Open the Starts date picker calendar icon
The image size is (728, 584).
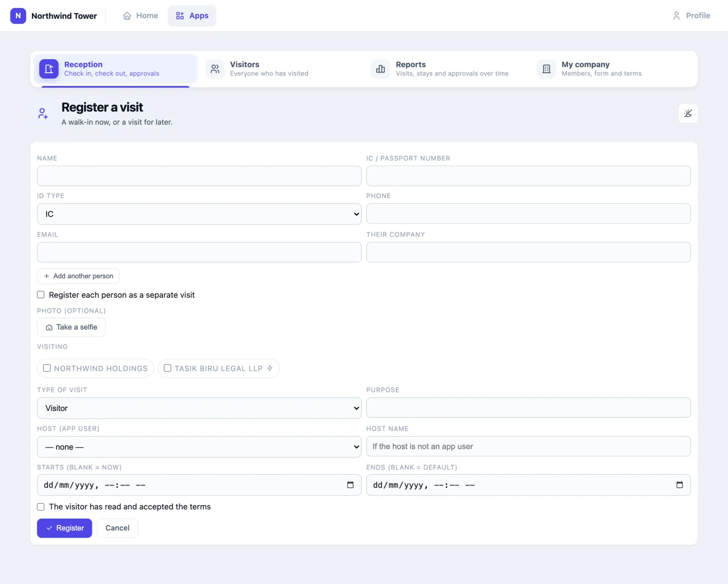click(x=350, y=485)
